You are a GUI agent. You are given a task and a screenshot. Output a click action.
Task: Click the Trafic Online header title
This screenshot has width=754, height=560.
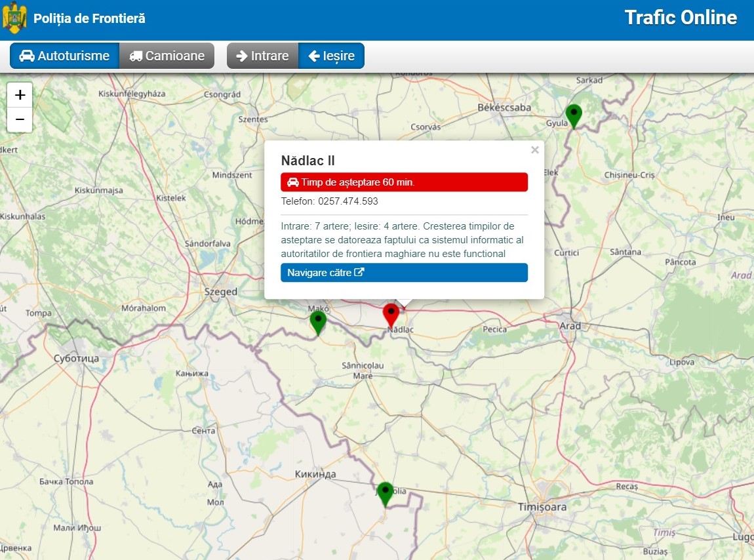pyautogui.click(x=680, y=18)
